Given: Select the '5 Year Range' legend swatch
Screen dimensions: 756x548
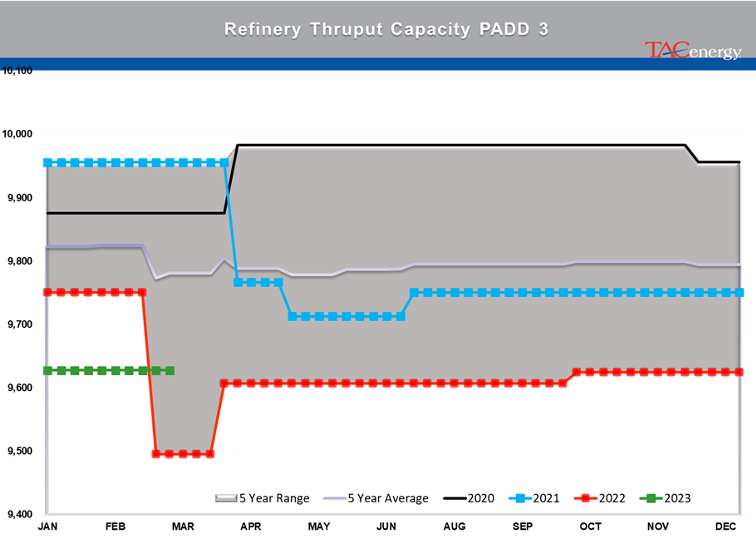Looking at the screenshot, I should (226, 499).
